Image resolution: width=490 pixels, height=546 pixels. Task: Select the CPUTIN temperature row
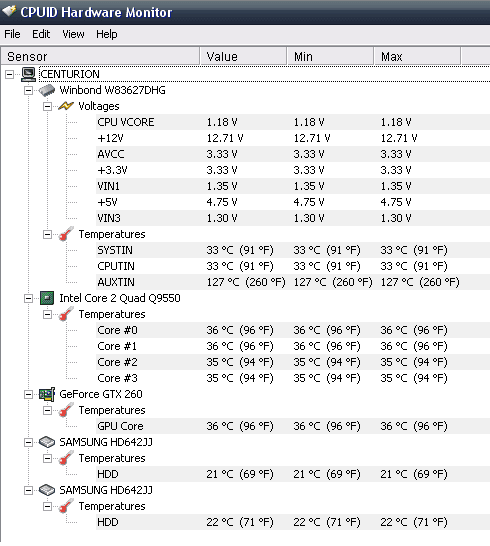293,266
